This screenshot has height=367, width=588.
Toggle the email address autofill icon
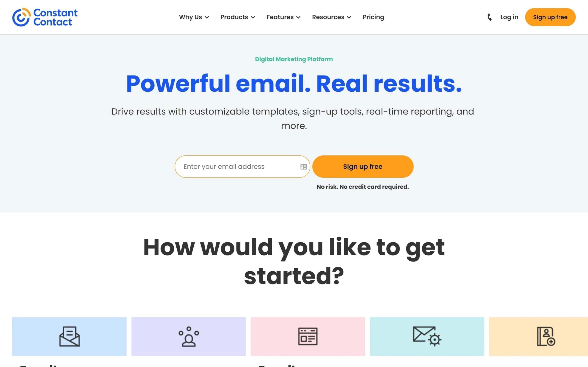coord(304,166)
